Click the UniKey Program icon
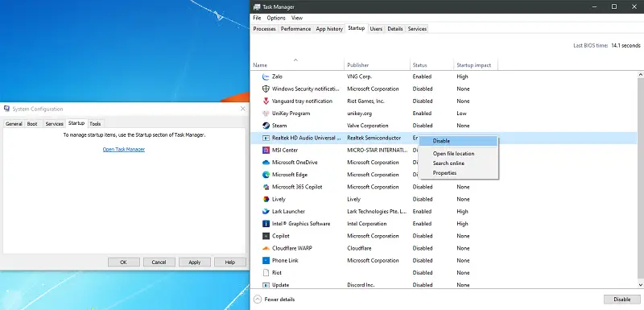The height and width of the screenshot is (310, 644). [266, 114]
